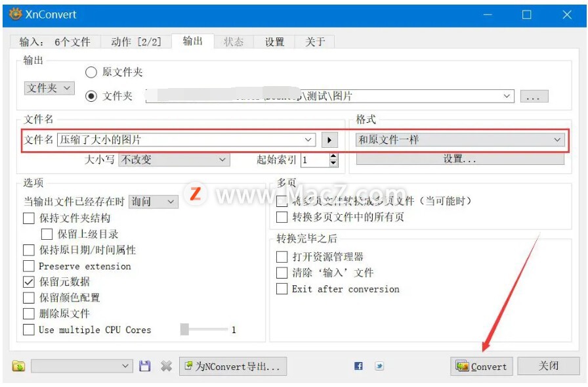588x387 pixels.
Task: Expand the preset selection dropdown at bottom
Action: [x=82, y=366]
